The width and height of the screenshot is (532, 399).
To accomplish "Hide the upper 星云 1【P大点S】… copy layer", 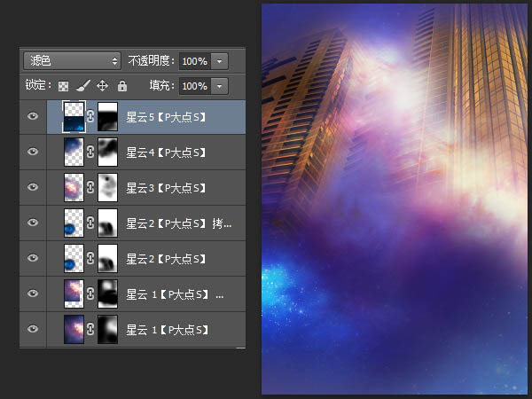I will (x=33, y=293).
